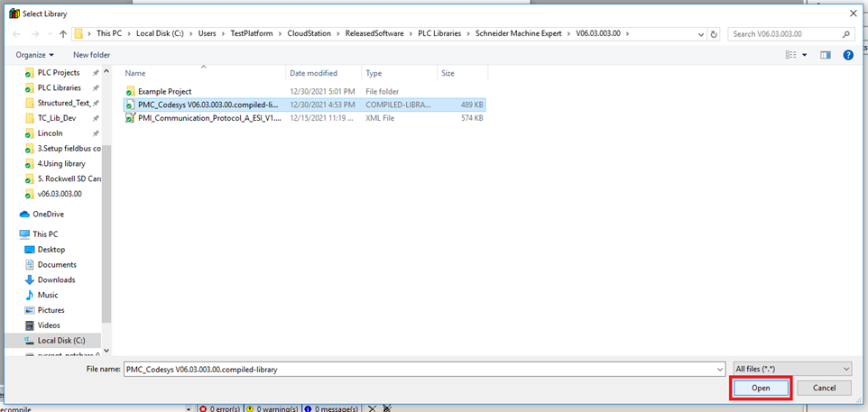Click the Search V06.03.003.00 field
The height and width of the screenshot is (412, 868).
point(785,34)
